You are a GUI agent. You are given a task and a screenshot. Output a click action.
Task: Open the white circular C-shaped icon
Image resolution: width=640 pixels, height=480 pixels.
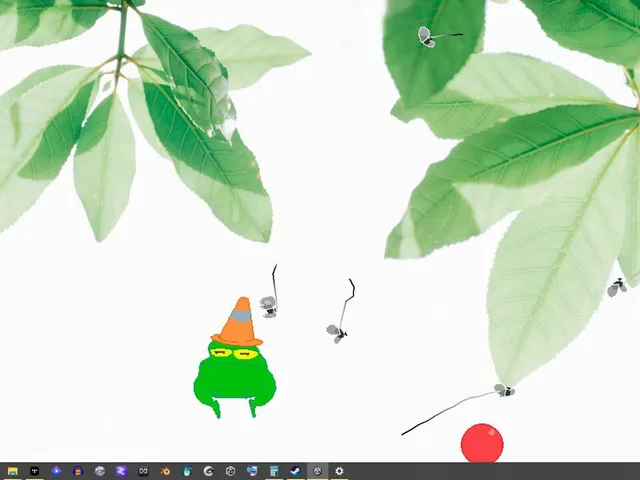pos(209,471)
